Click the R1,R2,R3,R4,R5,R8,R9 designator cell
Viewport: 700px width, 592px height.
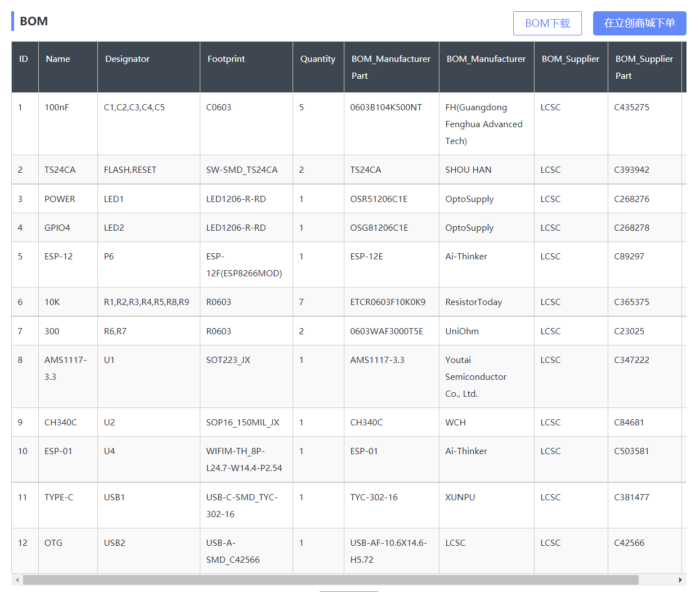pyautogui.click(x=149, y=302)
